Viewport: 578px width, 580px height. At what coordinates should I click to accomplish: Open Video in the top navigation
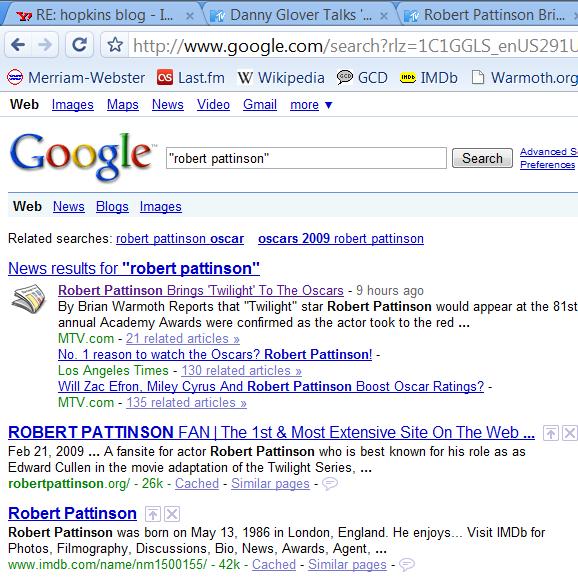pos(213,105)
